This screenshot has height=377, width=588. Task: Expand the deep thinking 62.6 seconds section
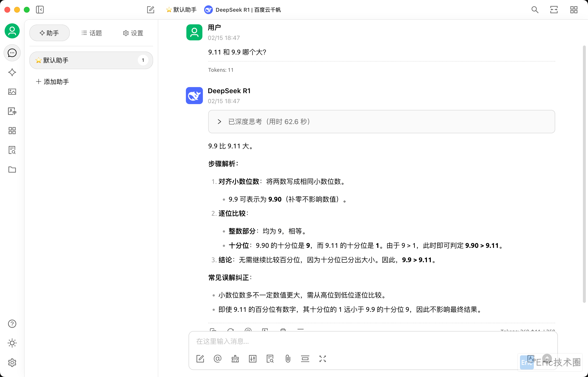381,122
